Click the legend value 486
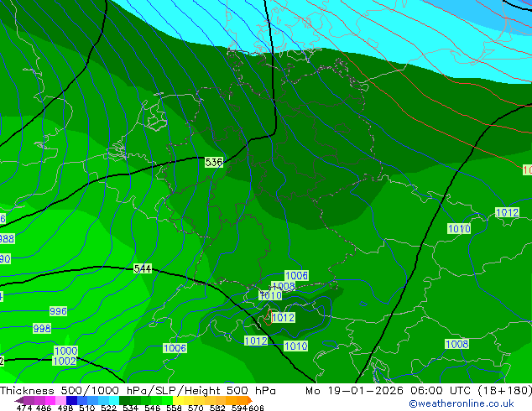The image size is (532, 411). coord(44,408)
